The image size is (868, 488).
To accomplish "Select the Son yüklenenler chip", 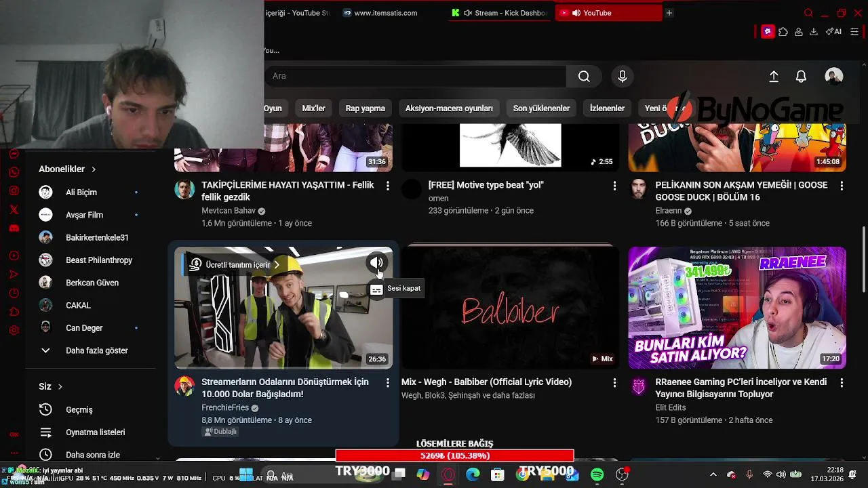I will click(x=541, y=108).
